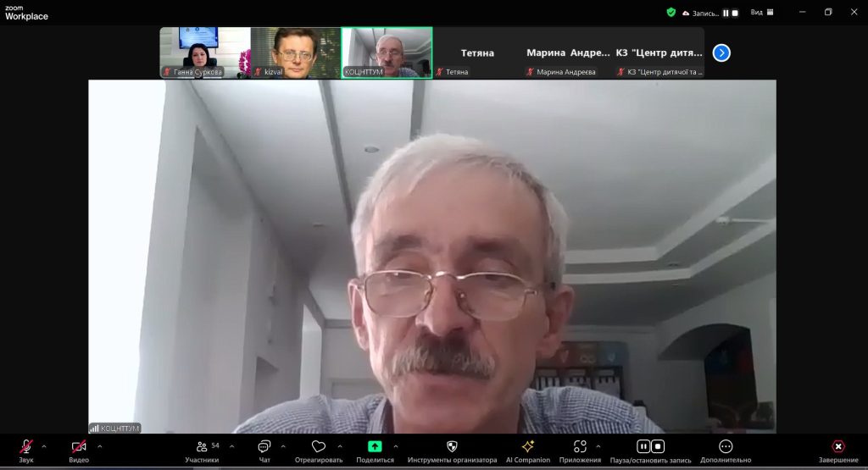Unmute the microphone with Звук button
This screenshot has width=868, height=470.
point(26,447)
